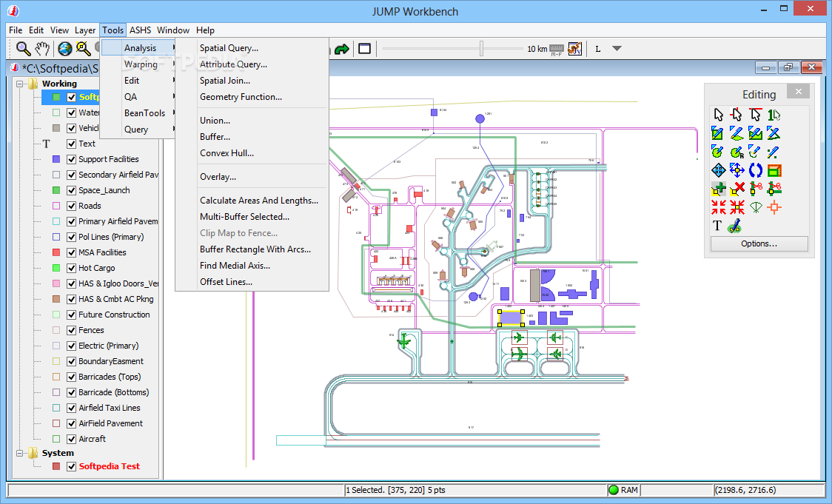Select the Insert Vertex tool
This screenshot has height=504, width=832.
pyautogui.click(x=717, y=189)
